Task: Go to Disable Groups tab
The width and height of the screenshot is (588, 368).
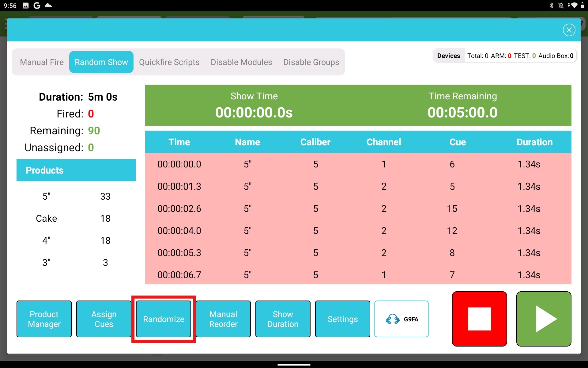Action: pyautogui.click(x=311, y=62)
